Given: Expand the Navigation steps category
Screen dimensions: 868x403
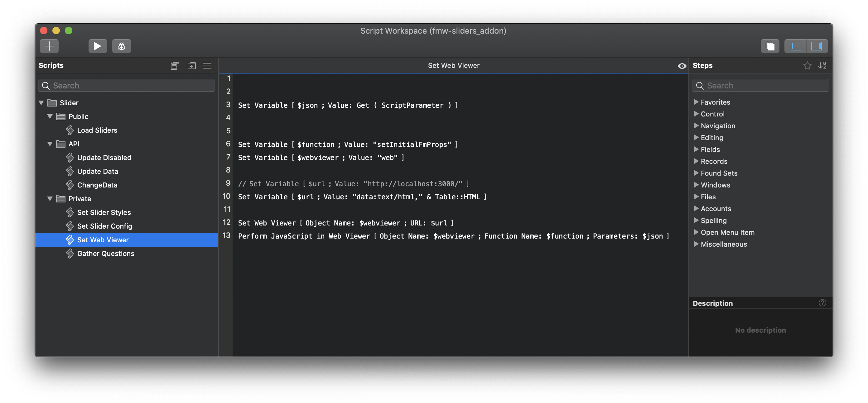Looking at the screenshot, I should click(x=696, y=126).
